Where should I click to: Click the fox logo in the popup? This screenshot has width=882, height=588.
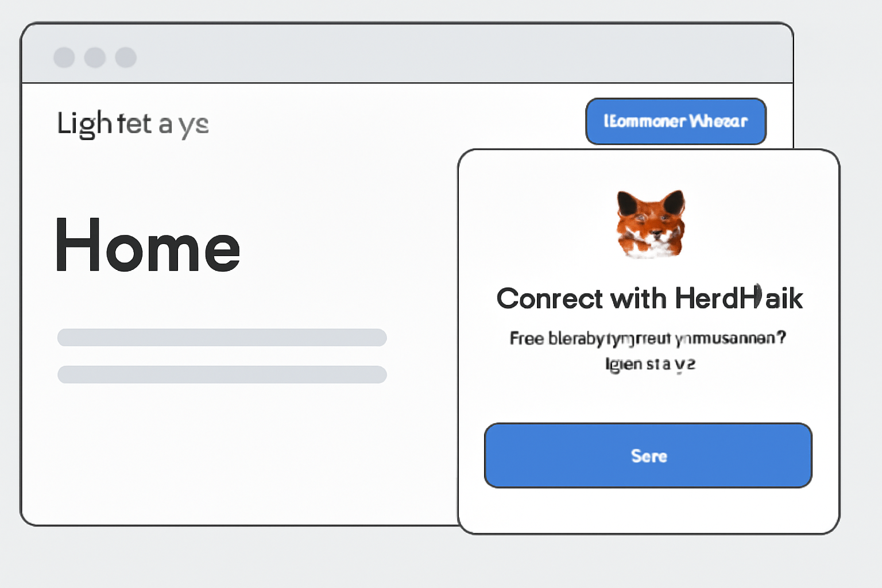[651, 223]
